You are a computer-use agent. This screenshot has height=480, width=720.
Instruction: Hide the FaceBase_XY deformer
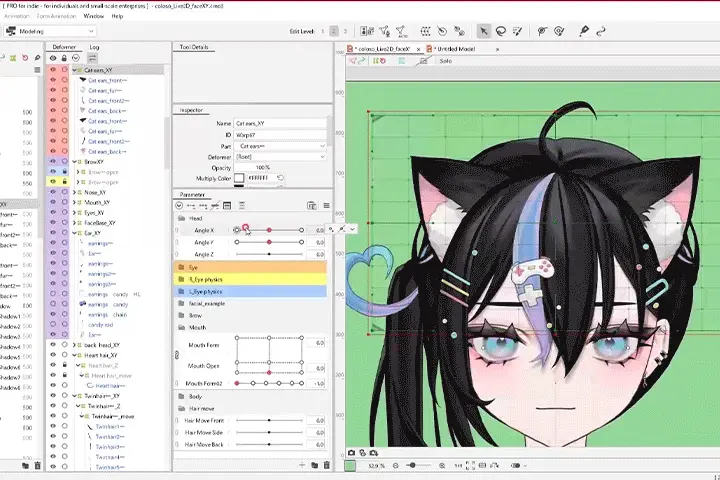coord(53,223)
